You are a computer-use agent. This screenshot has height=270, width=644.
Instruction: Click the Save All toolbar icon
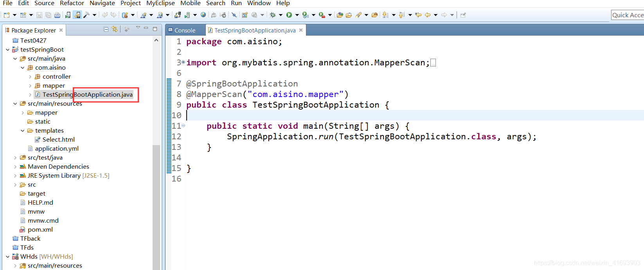pyautogui.click(x=48, y=15)
